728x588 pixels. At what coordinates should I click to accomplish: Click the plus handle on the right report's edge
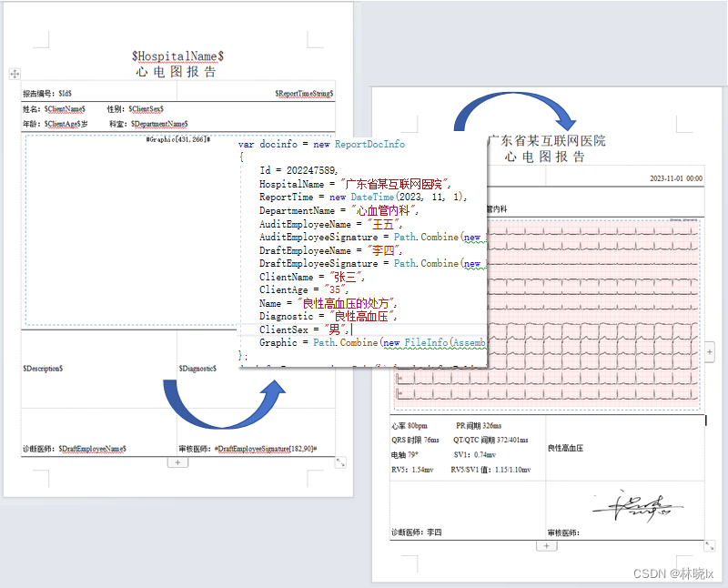709,350
